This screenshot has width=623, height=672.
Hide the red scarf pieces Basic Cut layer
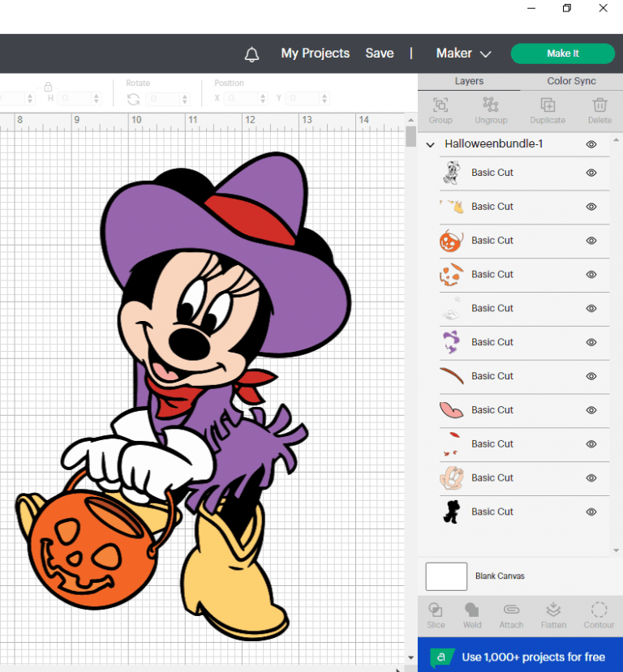tap(591, 444)
